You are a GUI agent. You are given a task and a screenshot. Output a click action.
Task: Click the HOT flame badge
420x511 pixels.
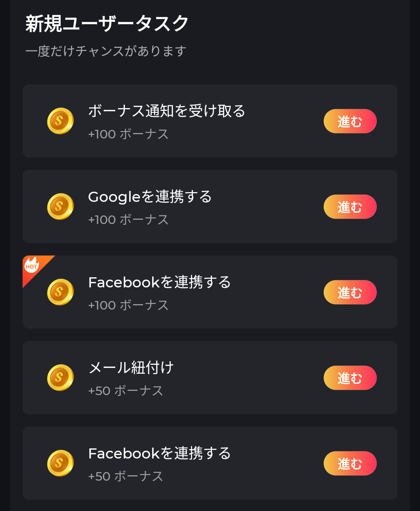(x=32, y=266)
